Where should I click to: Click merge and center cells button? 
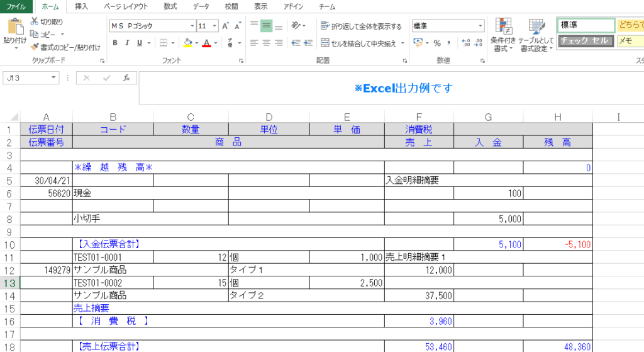tap(358, 43)
